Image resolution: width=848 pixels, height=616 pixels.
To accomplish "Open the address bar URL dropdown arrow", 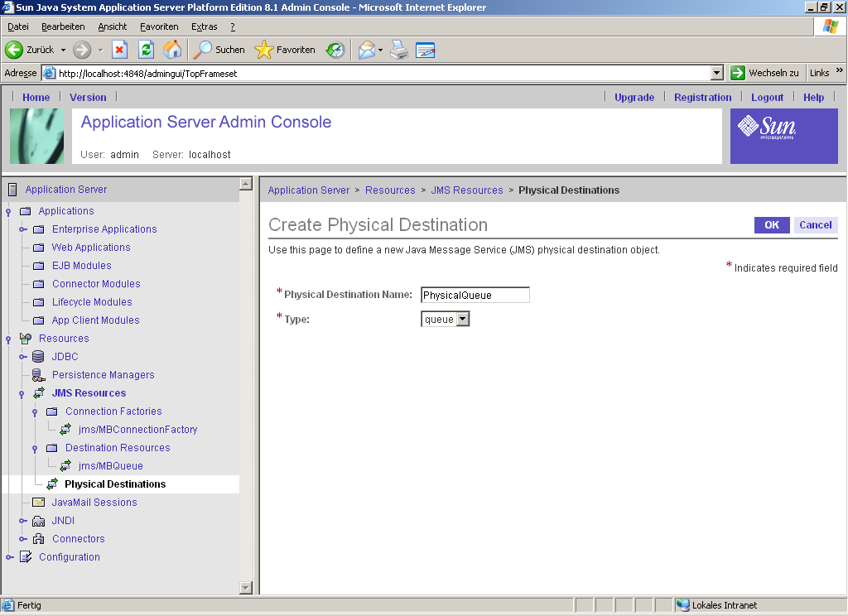I will point(717,73).
